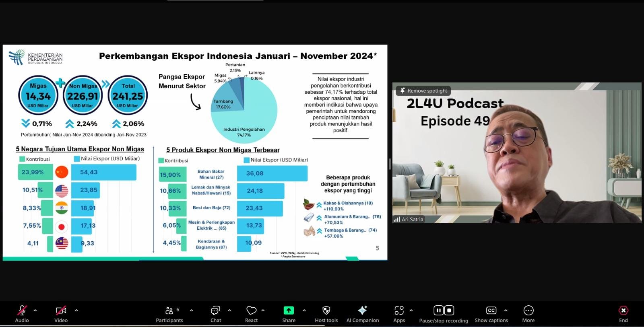This screenshot has height=327, width=644.
Task: Unmute the microphone with the Audio button
Action: pyautogui.click(x=22, y=311)
